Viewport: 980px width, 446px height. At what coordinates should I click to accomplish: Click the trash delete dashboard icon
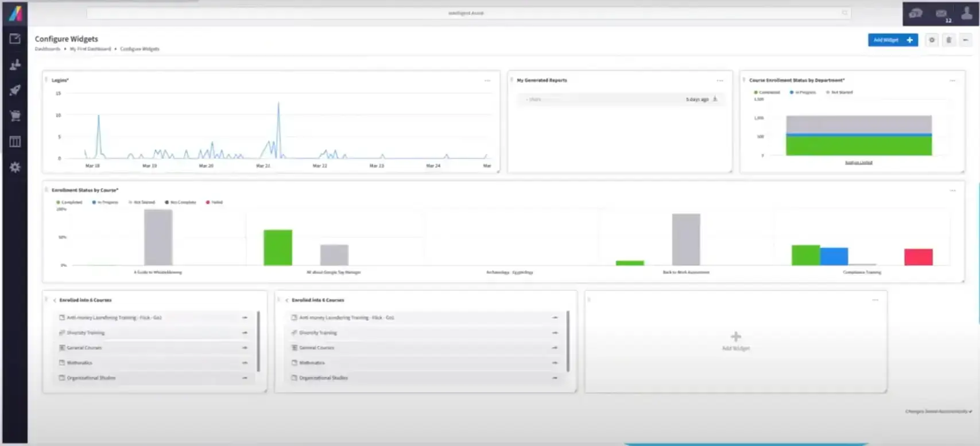pyautogui.click(x=948, y=40)
